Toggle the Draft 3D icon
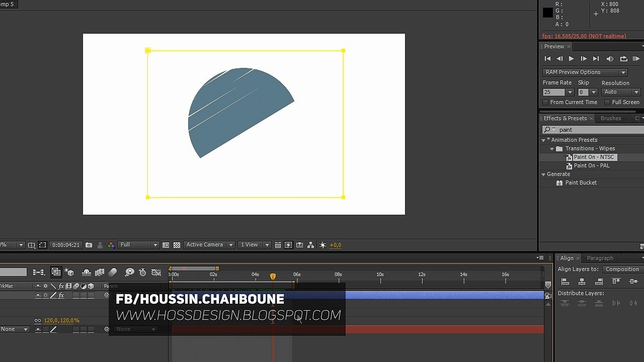Image resolution: width=644 pixels, height=362 pixels. click(x=70, y=273)
